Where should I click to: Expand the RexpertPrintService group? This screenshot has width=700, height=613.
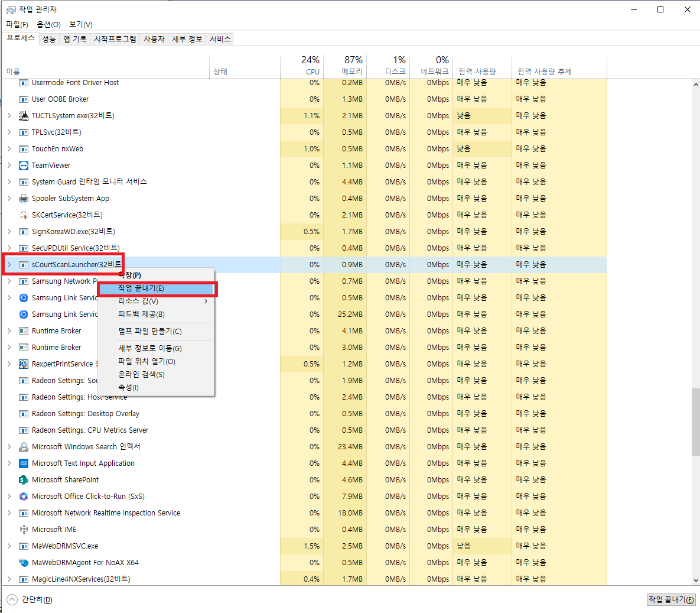[x=9, y=364]
